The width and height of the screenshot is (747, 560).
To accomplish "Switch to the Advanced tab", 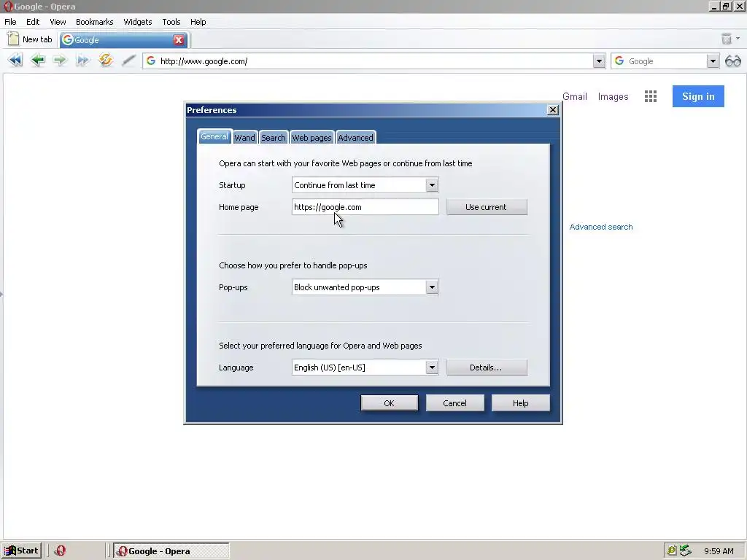I will click(355, 138).
